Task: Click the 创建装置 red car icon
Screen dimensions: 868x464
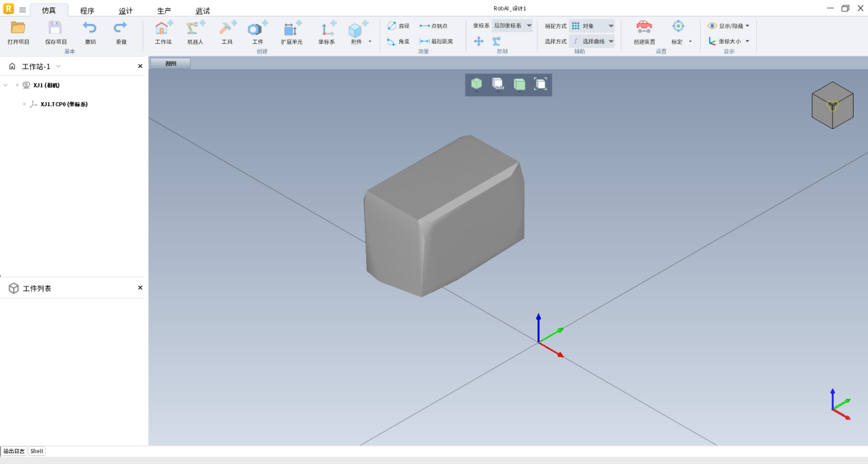Action: [x=644, y=27]
